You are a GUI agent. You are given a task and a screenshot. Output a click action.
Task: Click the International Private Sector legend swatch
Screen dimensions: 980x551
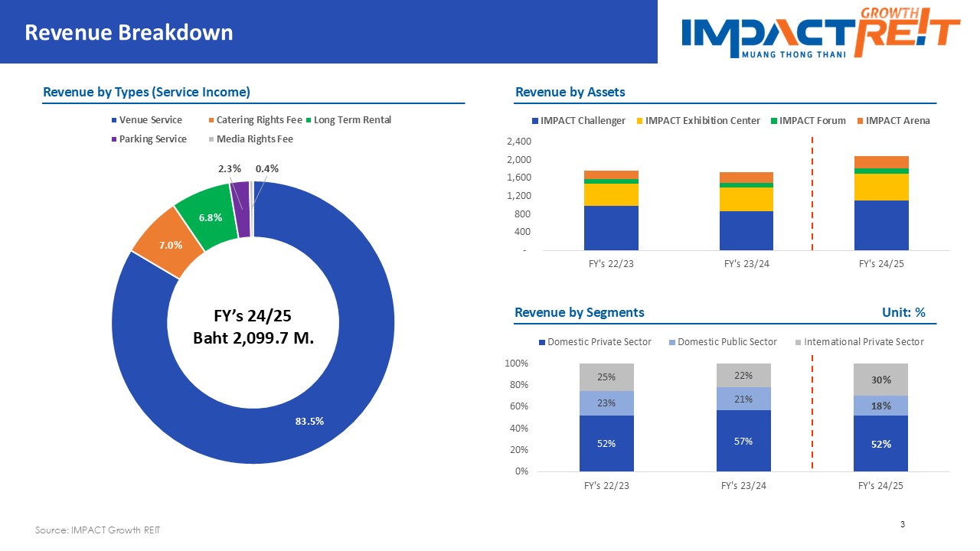pos(799,342)
